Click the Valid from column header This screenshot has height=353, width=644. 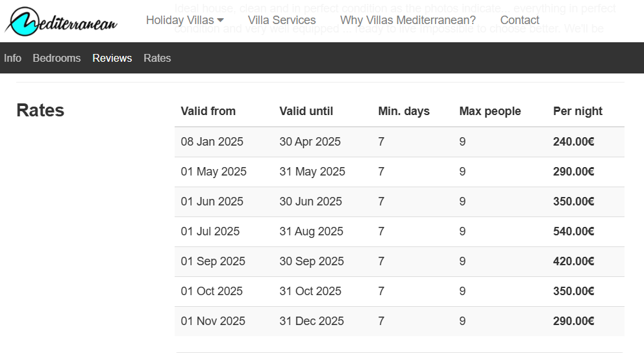pos(208,111)
